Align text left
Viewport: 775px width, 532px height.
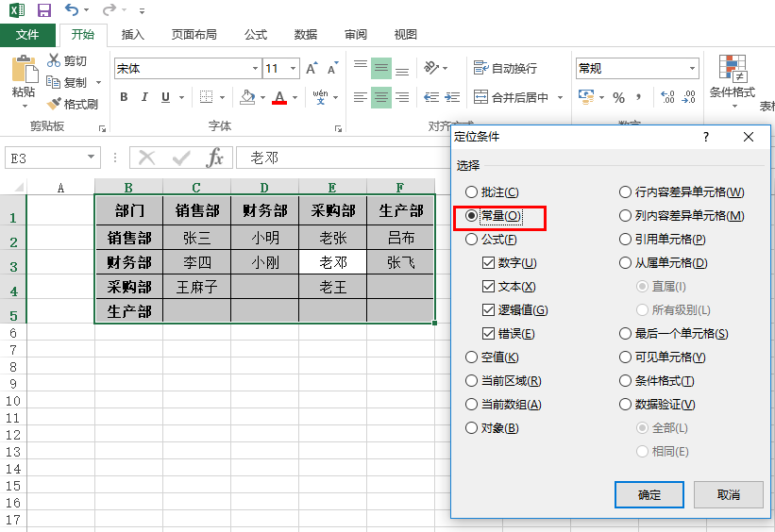pyautogui.click(x=361, y=97)
